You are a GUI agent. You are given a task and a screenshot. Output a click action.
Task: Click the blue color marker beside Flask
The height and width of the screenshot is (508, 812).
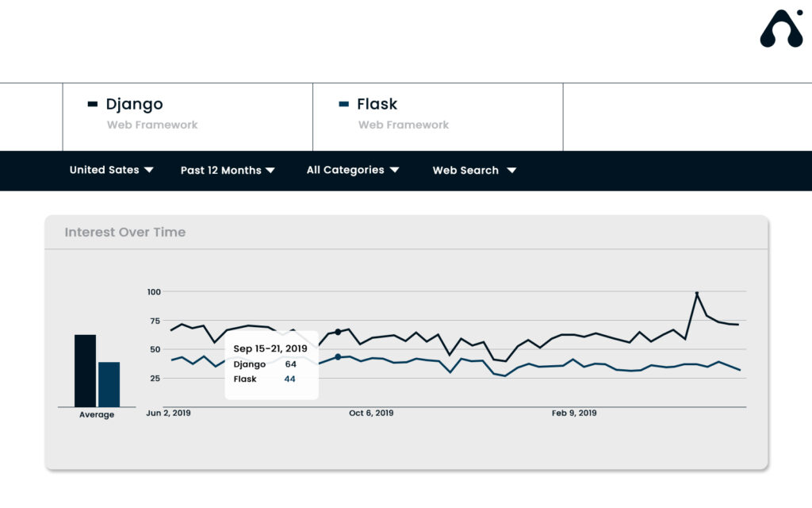click(x=343, y=104)
